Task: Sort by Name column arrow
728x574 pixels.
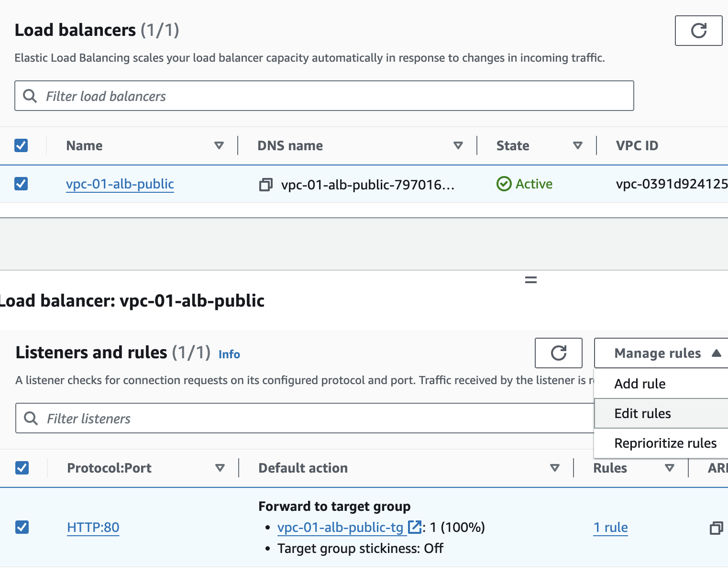Action: [x=219, y=145]
